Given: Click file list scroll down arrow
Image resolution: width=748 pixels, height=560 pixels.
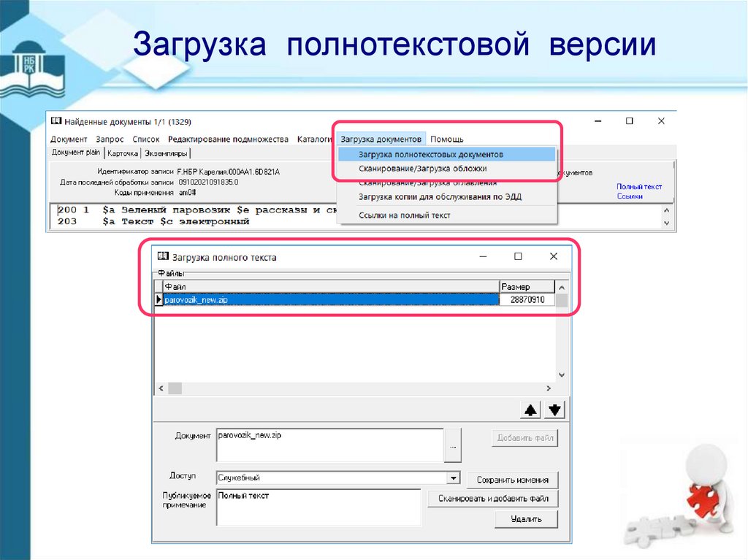Looking at the screenshot, I should pyautogui.click(x=562, y=375).
